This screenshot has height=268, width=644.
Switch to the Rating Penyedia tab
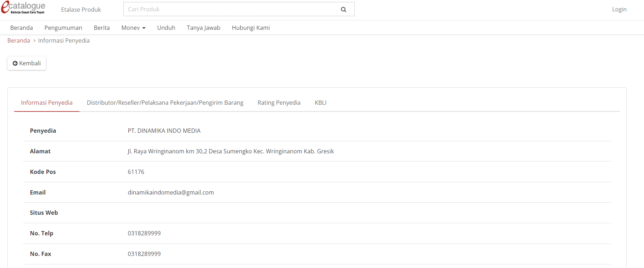(279, 103)
